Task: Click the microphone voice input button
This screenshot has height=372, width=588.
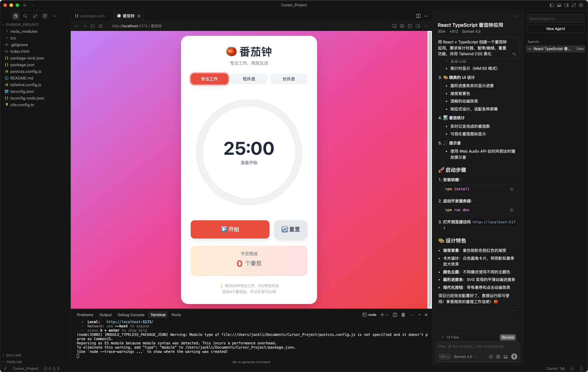Action: [514, 357]
